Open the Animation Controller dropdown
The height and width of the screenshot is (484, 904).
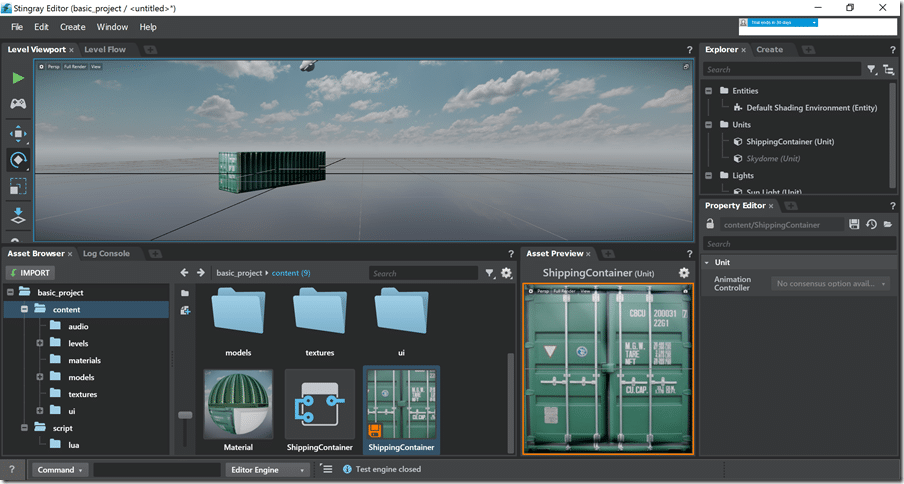[x=831, y=284]
